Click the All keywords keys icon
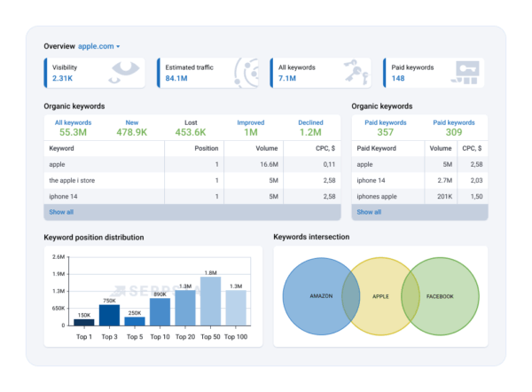This screenshot has height=392, width=532. [356, 72]
